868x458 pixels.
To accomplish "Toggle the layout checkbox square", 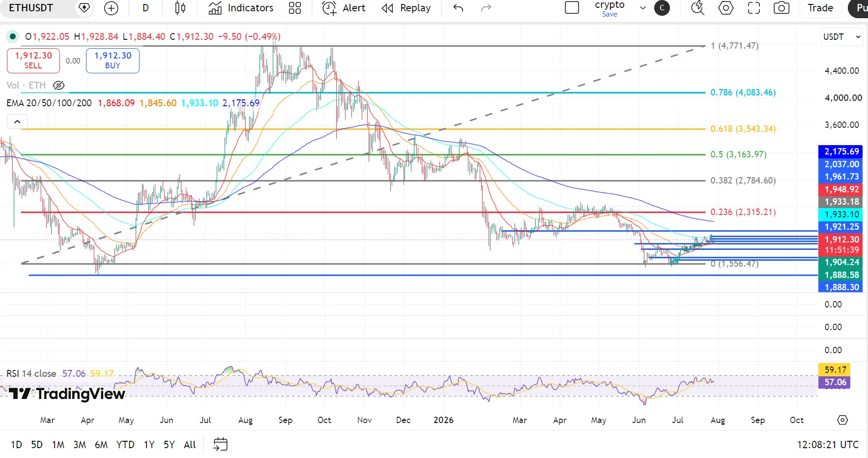I will (572, 8).
